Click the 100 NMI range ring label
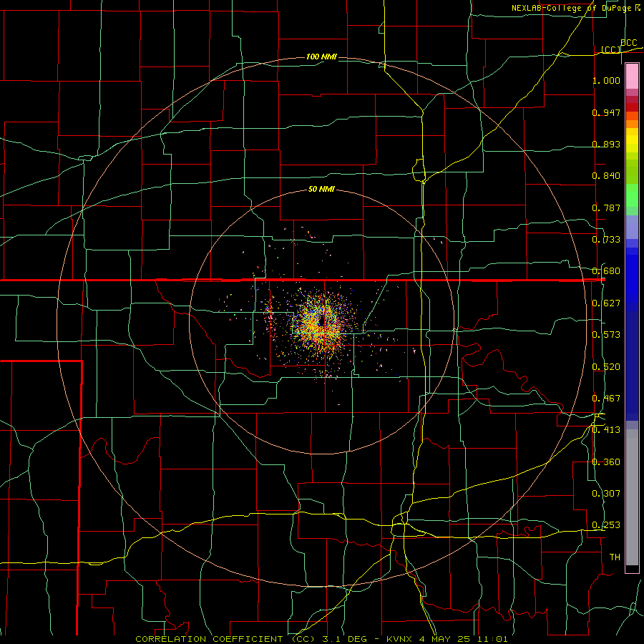644x644 pixels. (321, 57)
